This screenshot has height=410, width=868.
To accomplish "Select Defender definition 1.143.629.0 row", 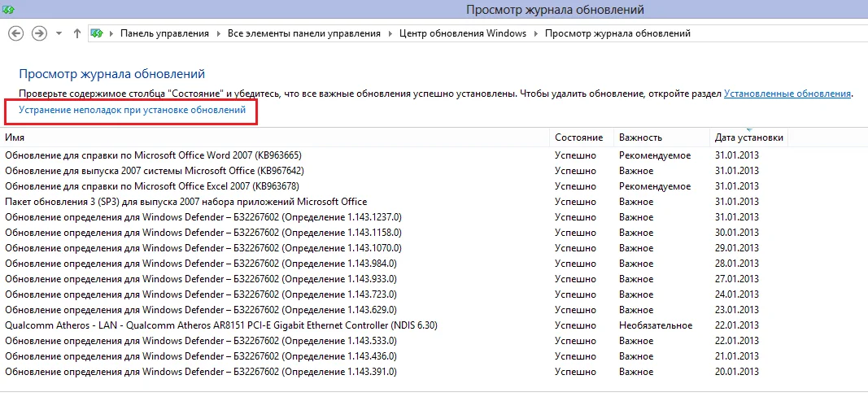I will [395, 310].
